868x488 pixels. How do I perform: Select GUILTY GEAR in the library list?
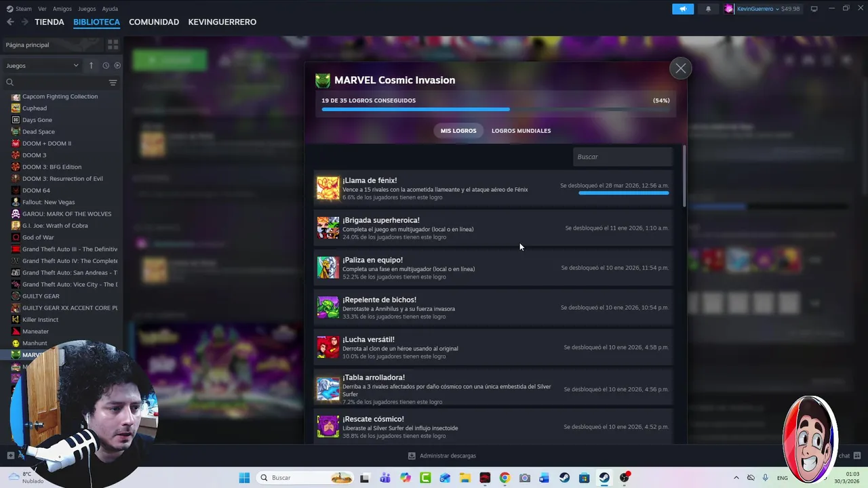(x=41, y=296)
